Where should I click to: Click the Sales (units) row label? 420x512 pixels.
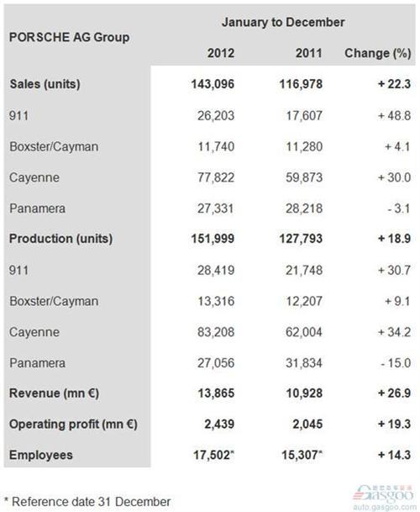pyautogui.click(x=45, y=84)
